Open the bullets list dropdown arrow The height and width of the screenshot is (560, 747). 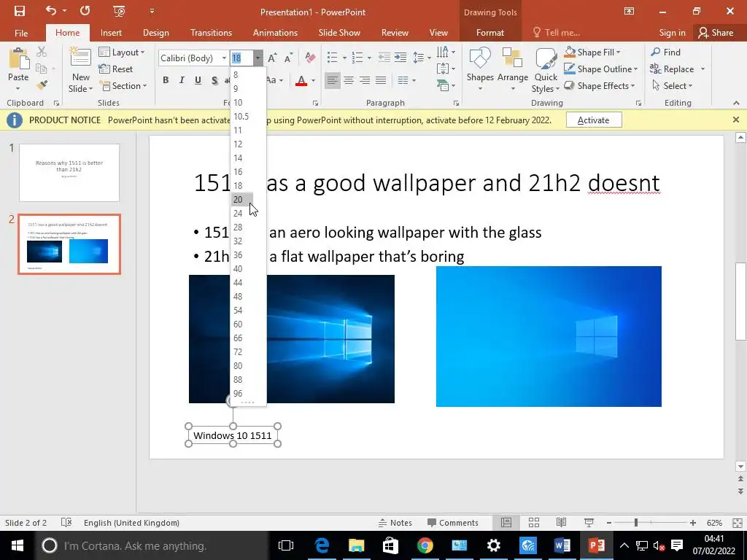click(x=344, y=58)
